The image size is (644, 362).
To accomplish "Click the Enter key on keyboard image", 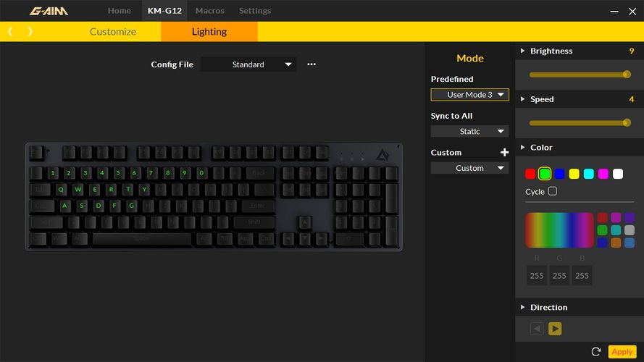I will (x=258, y=206).
